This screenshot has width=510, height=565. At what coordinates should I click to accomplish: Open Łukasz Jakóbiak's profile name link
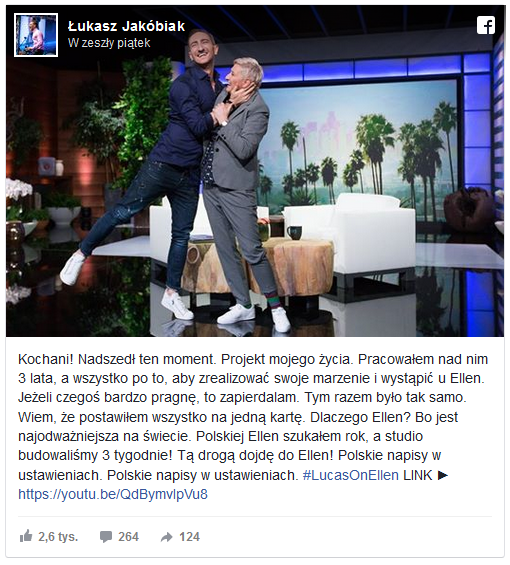[x=127, y=26]
